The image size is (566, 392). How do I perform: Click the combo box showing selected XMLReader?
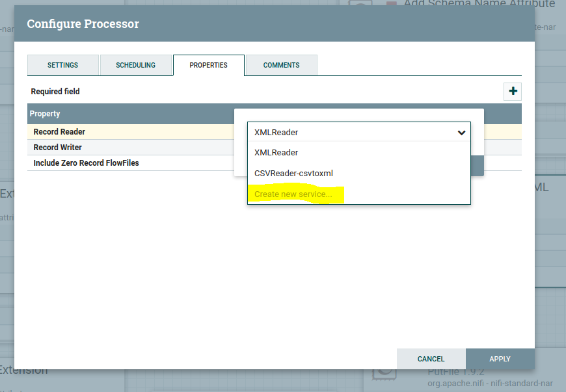coord(351,133)
